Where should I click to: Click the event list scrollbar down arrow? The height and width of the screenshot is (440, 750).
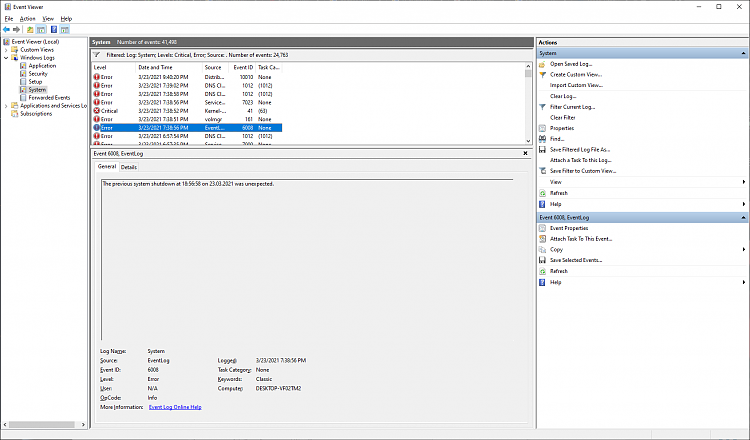[528, 141]
